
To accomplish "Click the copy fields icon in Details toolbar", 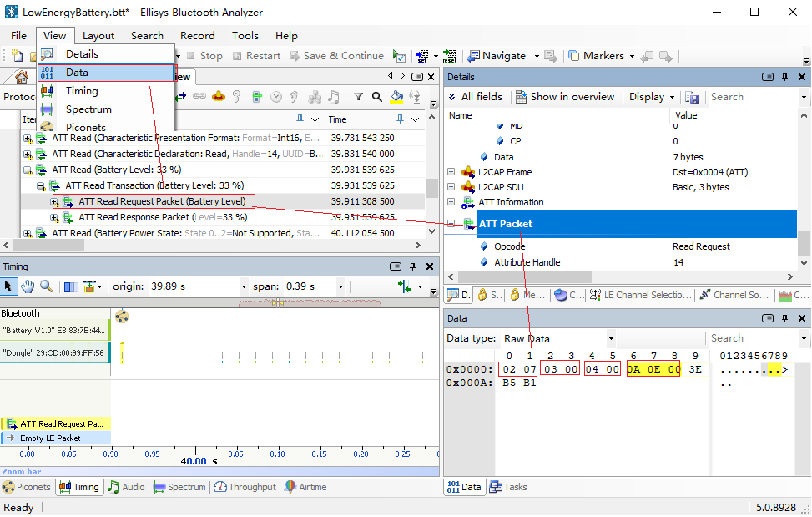I will pos(692,97).
